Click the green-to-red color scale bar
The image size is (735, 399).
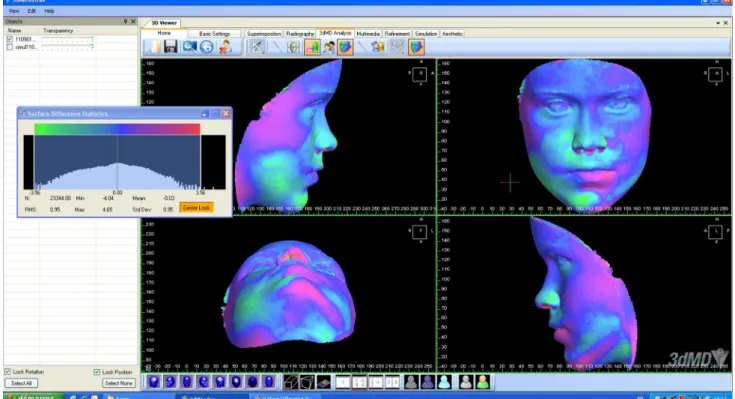tap(117, 129)
